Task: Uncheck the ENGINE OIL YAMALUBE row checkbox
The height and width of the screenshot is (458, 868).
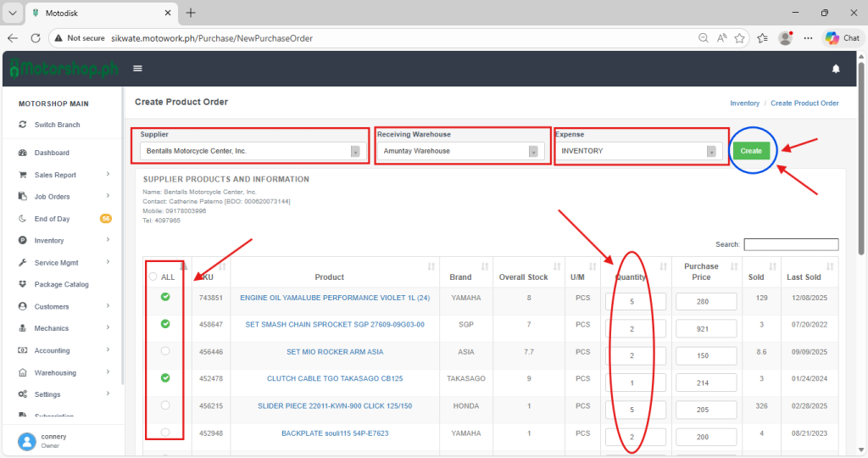Action: click(165, 297)
